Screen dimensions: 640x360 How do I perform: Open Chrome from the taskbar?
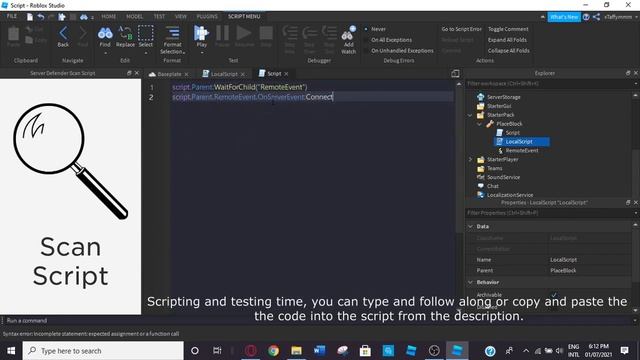pos(273,351)
